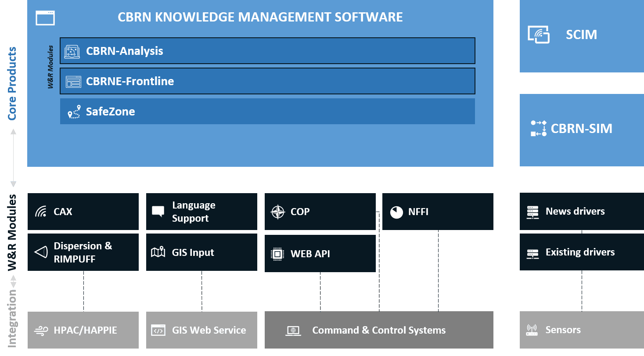This screenshot has width=644, height=356.
Task: Click the window icon beside the software title
Action: tap(45, 18)
